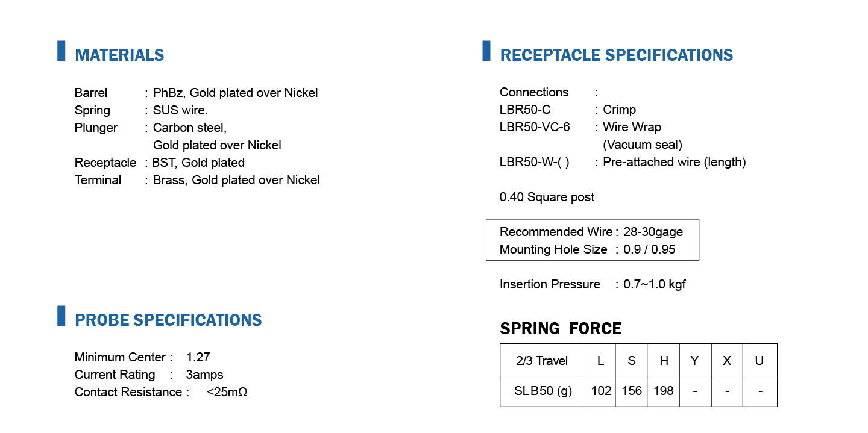Select the L column header in table
Image resolution: width=868 pixels, height=433 pixels.
pyautogui.click(x=600, y=361)
